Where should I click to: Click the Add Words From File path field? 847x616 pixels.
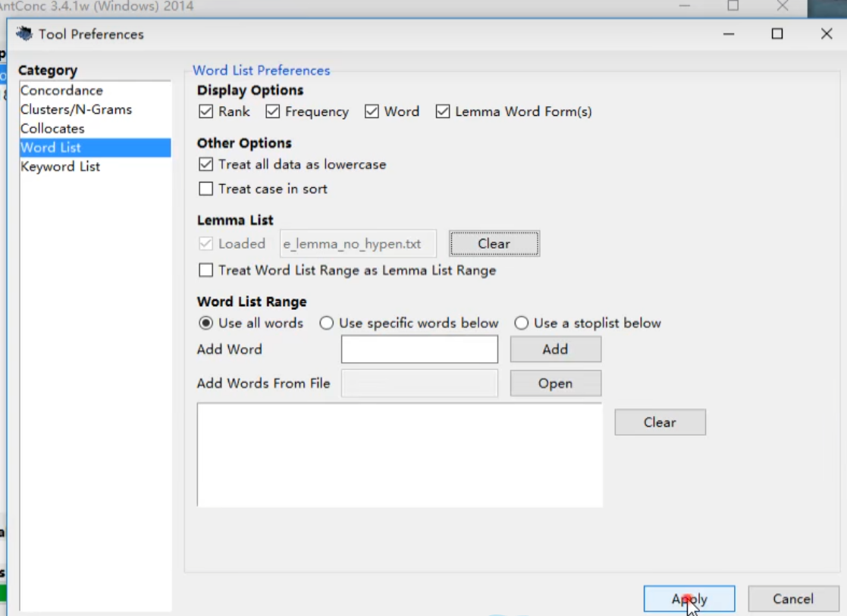[x=420, y=383]
